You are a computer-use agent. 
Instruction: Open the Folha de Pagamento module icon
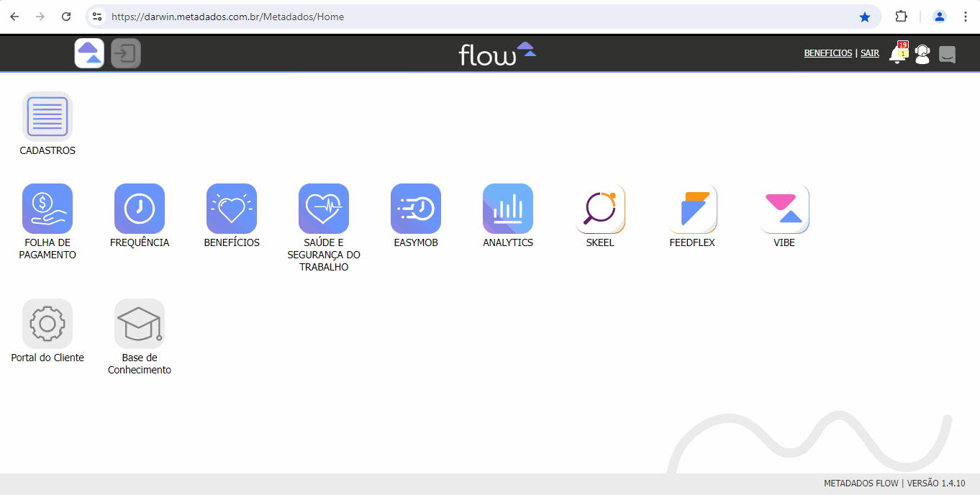(47, 209)
